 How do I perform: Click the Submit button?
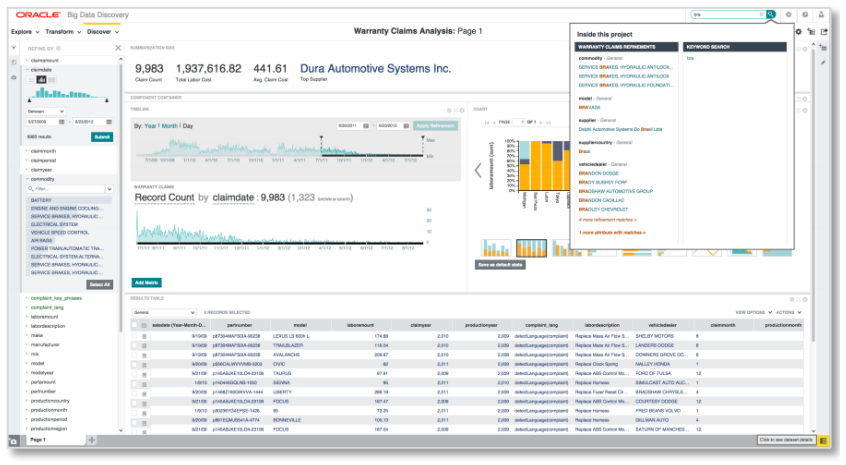pyautogui.click(x=102, y=136)
